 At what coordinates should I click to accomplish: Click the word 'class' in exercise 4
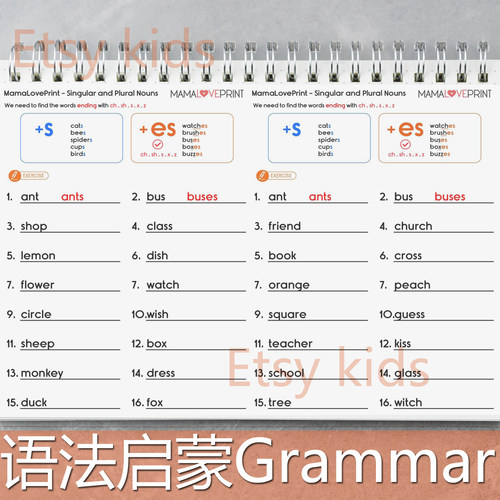pos(159,226)
